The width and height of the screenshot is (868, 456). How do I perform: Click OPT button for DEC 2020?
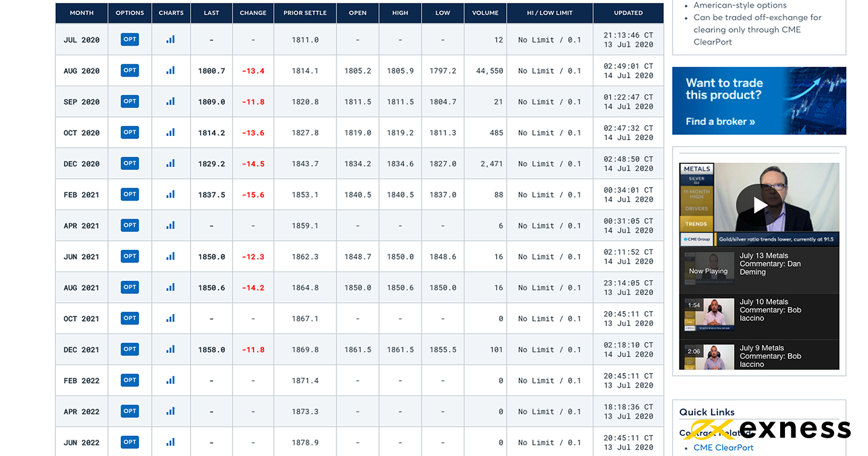tap(130, 163)
